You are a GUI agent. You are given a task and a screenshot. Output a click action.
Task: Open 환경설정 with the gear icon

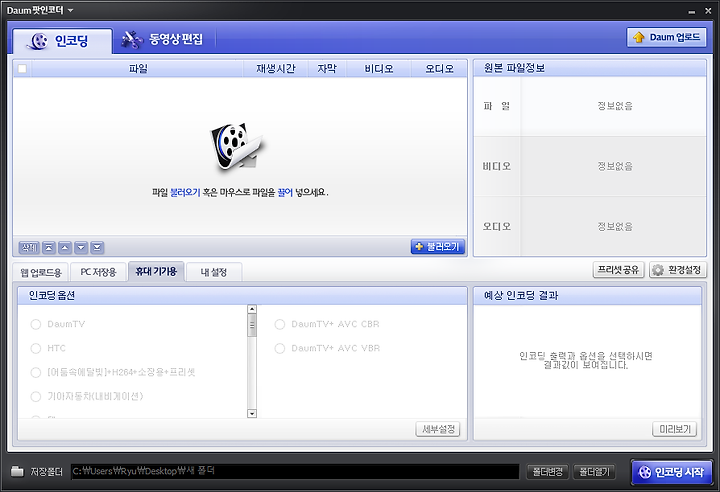click(678, 270)
